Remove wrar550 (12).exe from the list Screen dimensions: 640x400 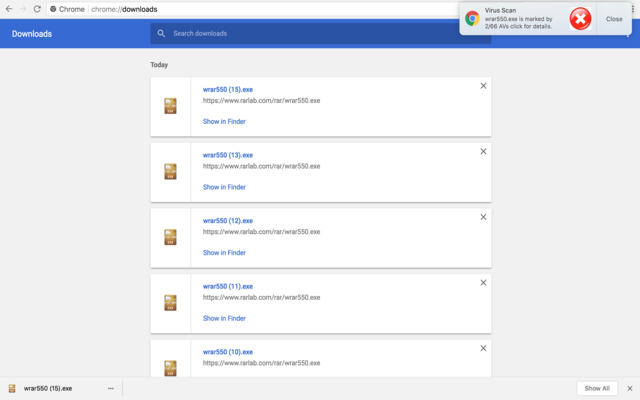[483, 217]
